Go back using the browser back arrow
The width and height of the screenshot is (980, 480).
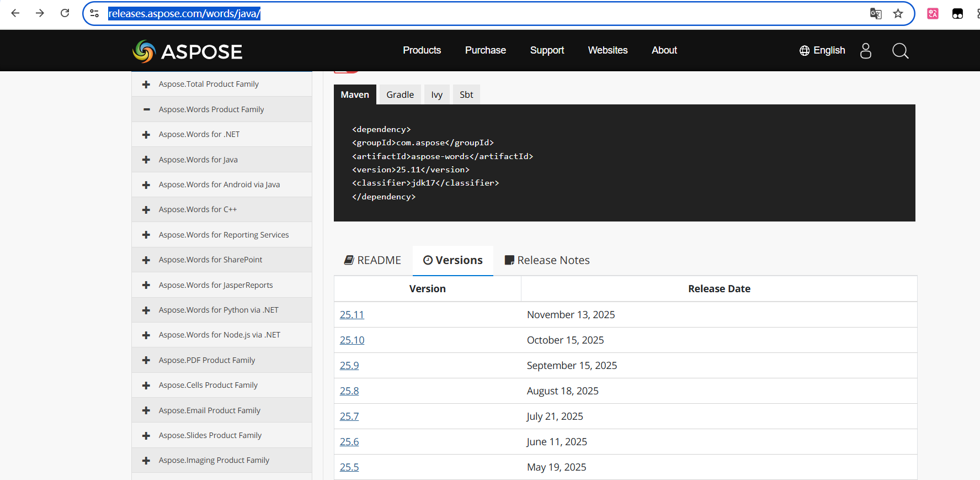click(x=15, y=13)
